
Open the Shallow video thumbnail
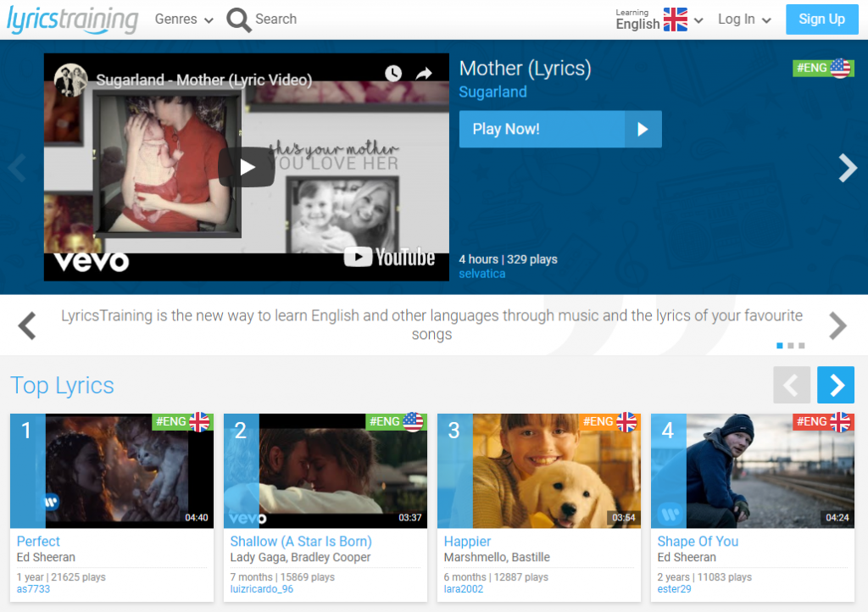pyautogui.click(x=325, y=471)
